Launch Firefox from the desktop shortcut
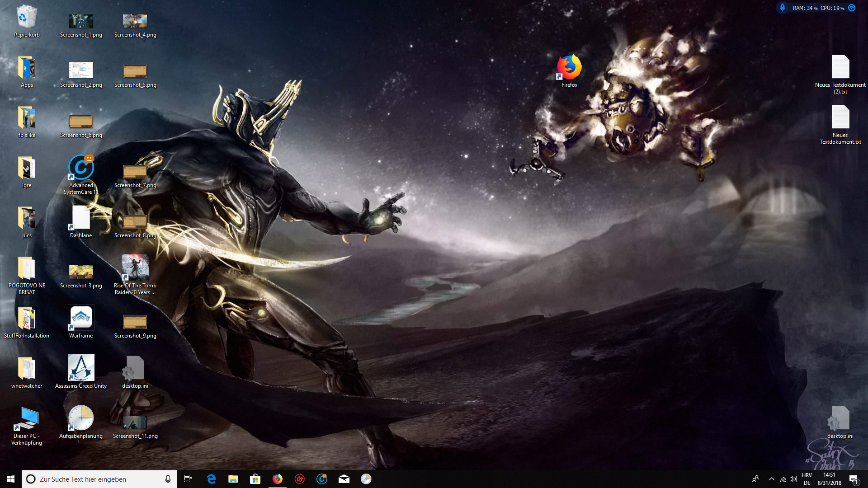Screen dimensions: 868x488 point(569,71)
